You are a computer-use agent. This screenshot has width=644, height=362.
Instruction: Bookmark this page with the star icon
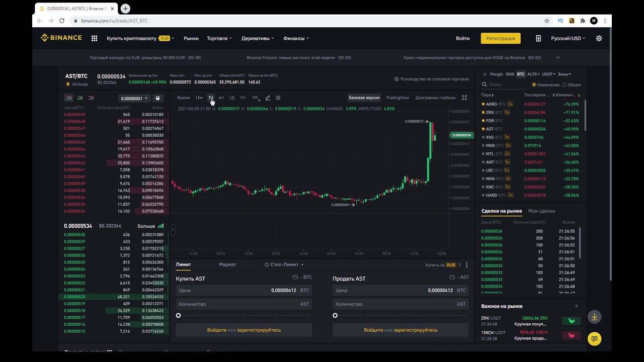547,21
